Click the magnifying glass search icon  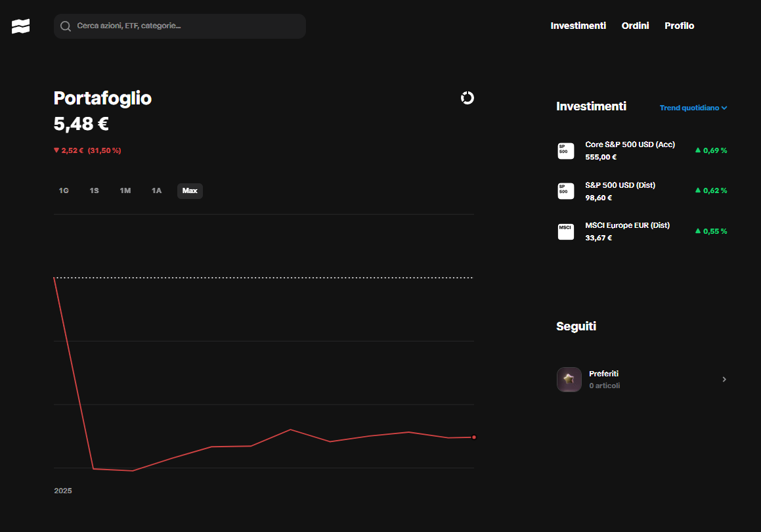tap(66, 26)
